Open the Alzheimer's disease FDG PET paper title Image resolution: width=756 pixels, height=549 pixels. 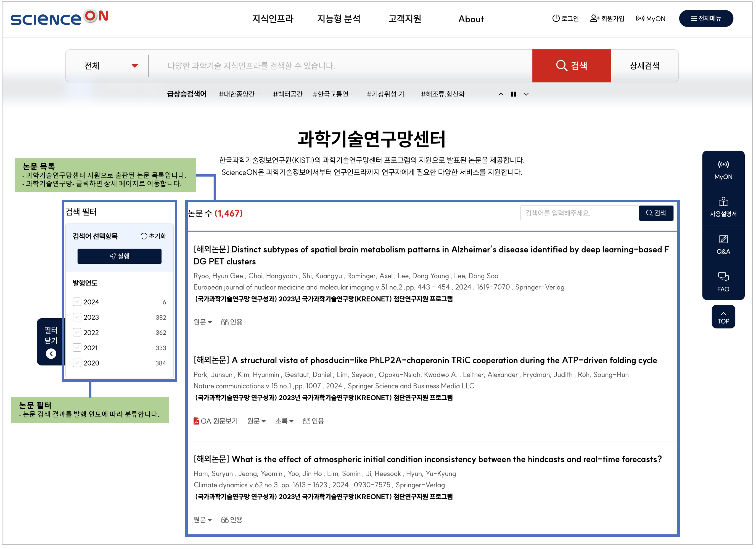click(x=431, y=256)
